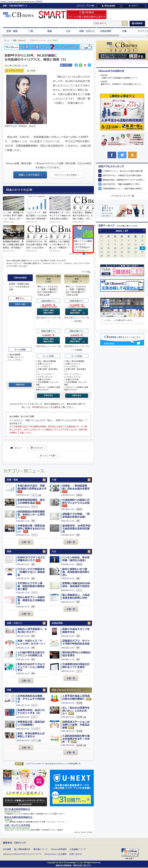The height and width of the screenshot is (868, 148).
Task: Open the アクセスランキング一覧 link
Action: 122,196
